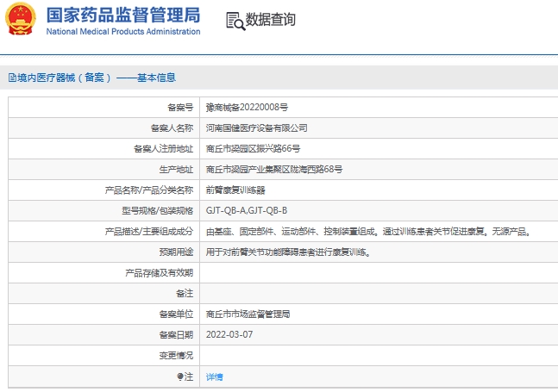Select address 商丘市梁园区振兴路66号

[x=253, y=148]
